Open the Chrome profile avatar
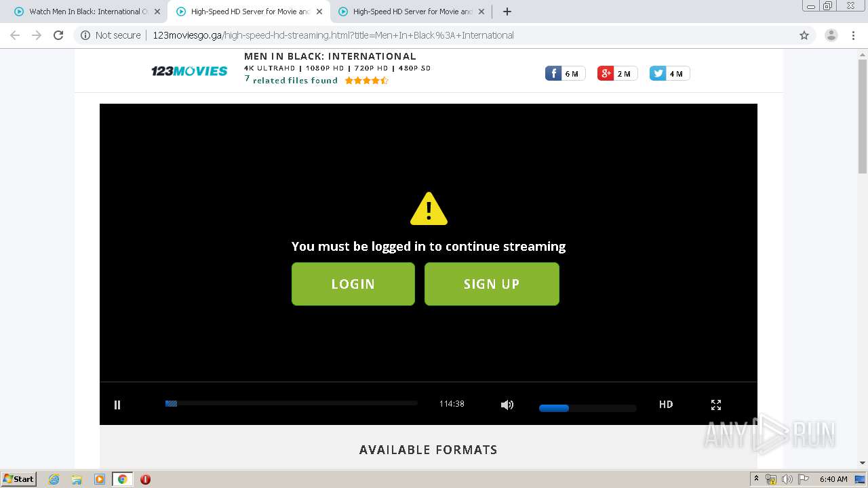The image size is (868, 488). [x=831, y=35]
